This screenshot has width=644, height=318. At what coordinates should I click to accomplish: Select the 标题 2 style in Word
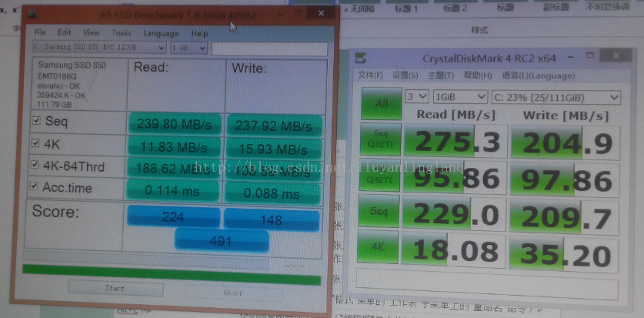pyautogui.click(x=455, y=8)
